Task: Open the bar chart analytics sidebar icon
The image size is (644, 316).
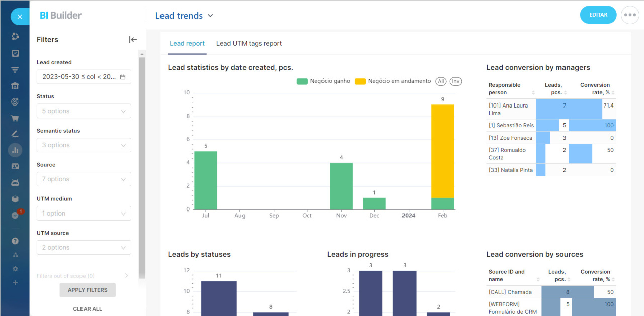Action: (15, 150)
